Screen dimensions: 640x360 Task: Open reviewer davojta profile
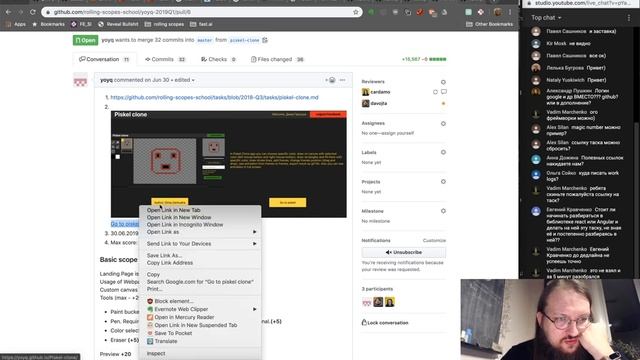[x=378, y=103]
